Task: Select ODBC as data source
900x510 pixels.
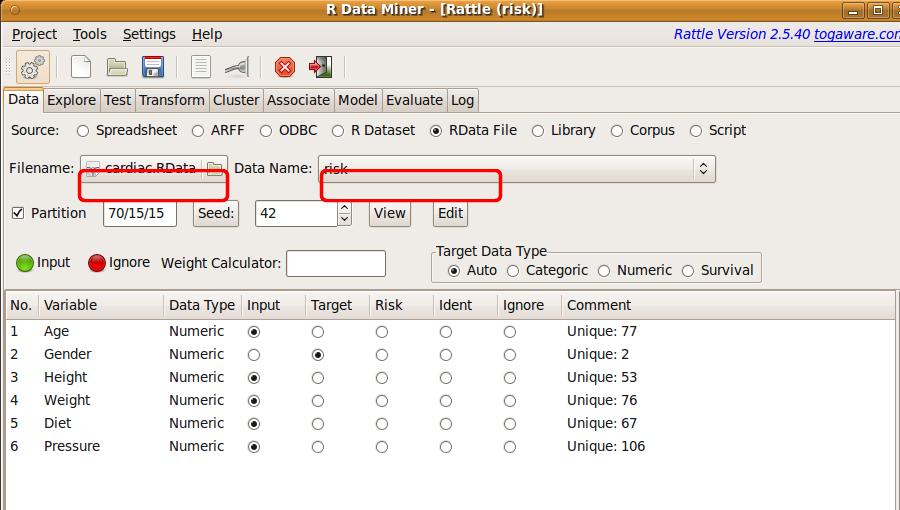Action: [x=288, y=131]
